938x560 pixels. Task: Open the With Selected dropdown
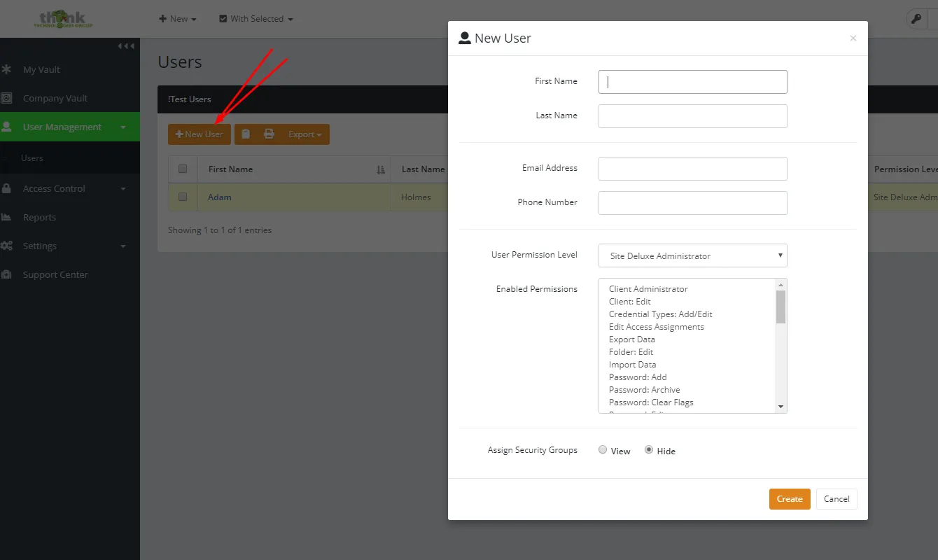click(255, 18)
